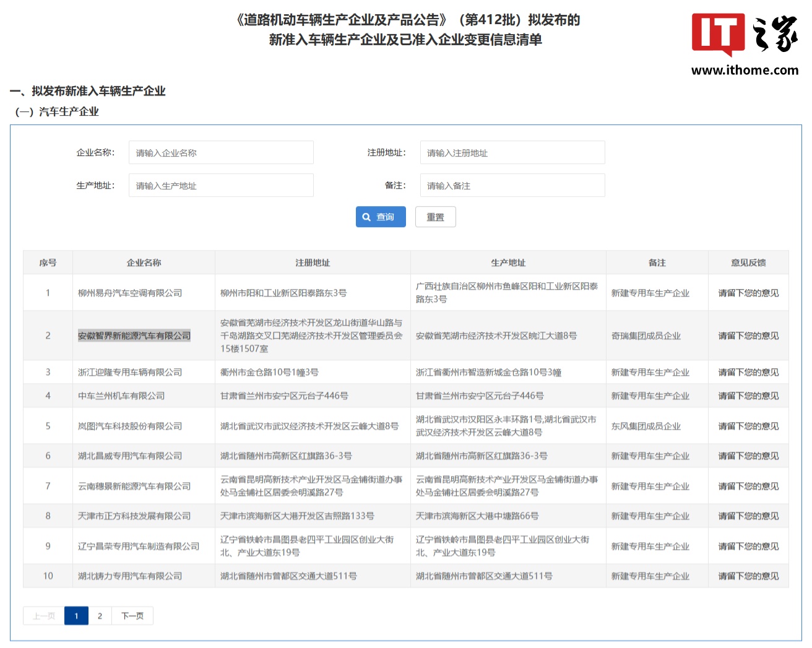The height and width of the screenshot is (648, 812).
Task: Leave feedback for 天津市正方科技发展有限公司
Action: 748,516
